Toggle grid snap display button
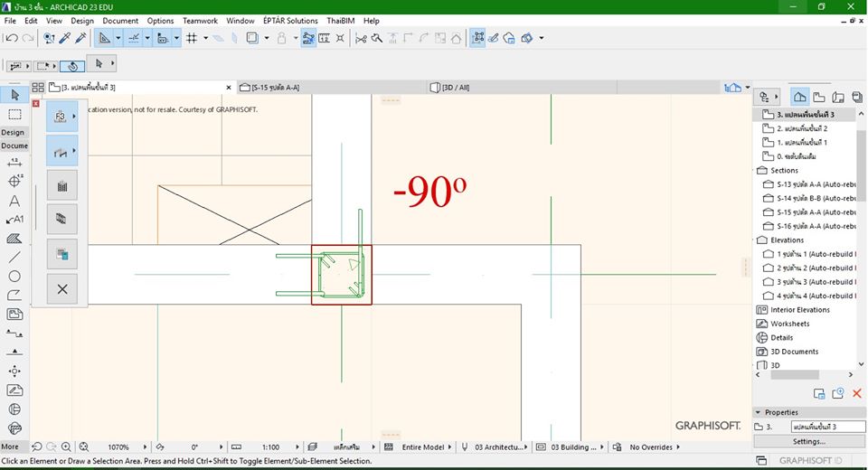 click(x=191, y=38)
